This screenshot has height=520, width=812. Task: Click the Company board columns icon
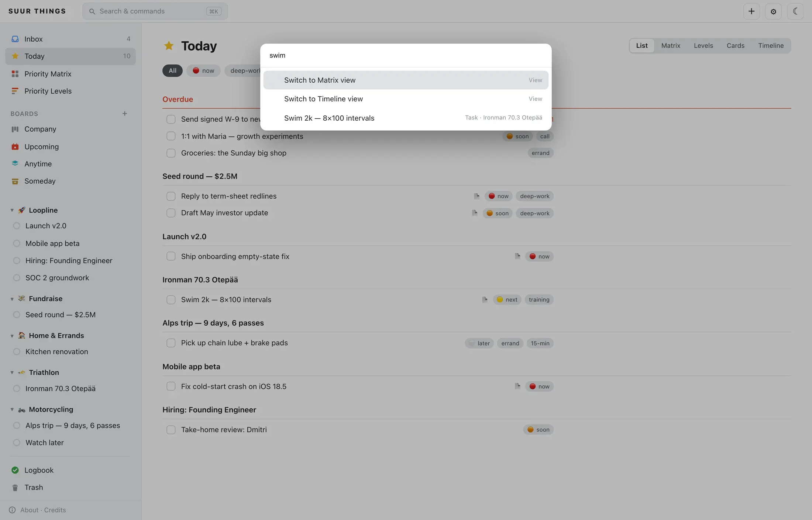15,129
